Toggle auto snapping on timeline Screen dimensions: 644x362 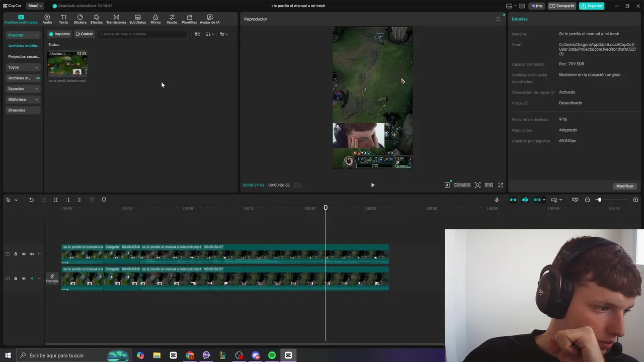click(525, 200)
